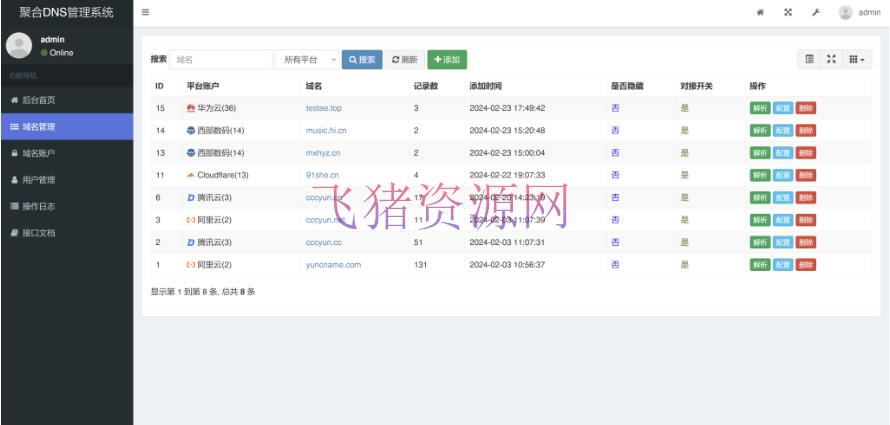Toggle the sidebar hamburger menu
This screenshot has width=890, height=425.
coord(145,12)
